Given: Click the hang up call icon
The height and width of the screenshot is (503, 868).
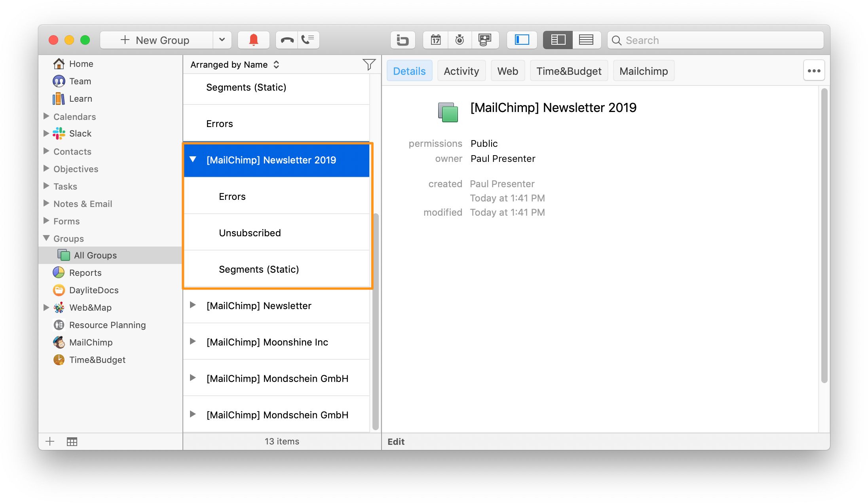Looking at the screenshot, I should pos(287,40).
